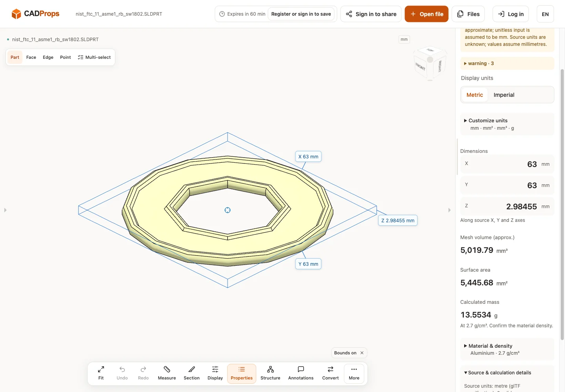Click the Z dimension value 2.98455

pyautogui.click(x=521, y=207)
